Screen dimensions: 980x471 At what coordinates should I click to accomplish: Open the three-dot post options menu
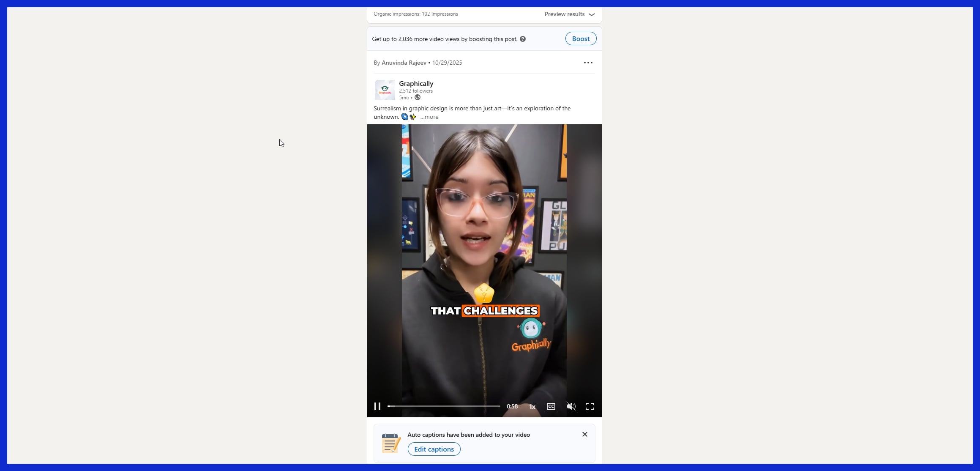click(588, 62)
